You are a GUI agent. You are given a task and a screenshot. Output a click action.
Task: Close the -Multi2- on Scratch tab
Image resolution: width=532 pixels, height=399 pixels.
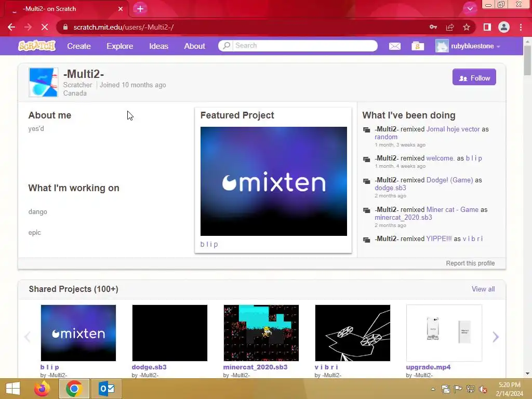click(x=121, y=9)
